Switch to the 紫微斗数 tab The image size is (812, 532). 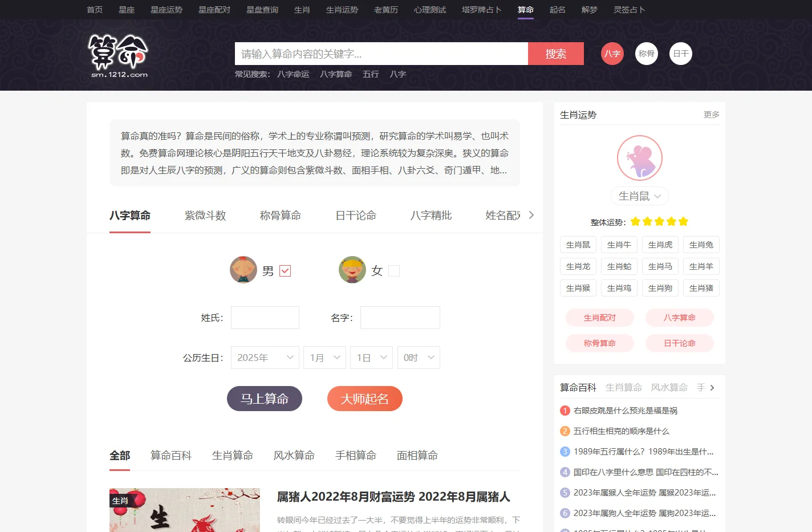click(205, 216)
